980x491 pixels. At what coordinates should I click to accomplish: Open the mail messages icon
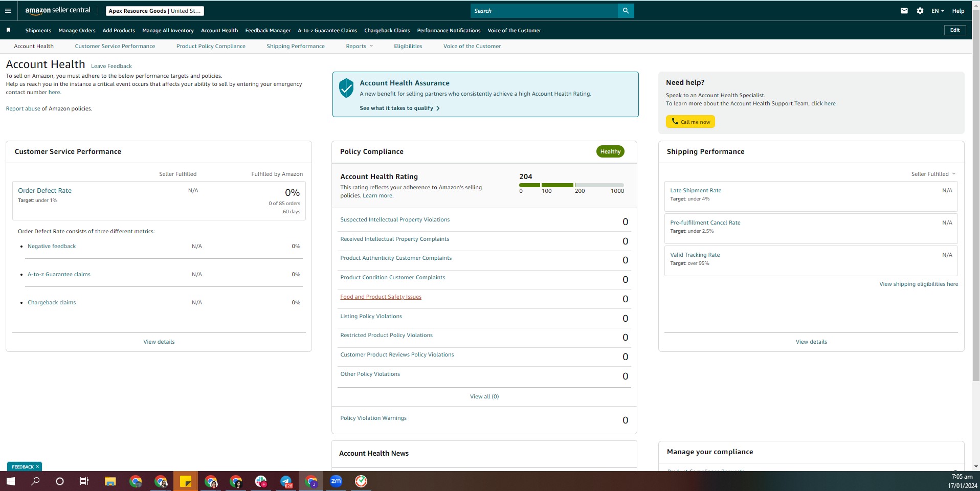904,11
